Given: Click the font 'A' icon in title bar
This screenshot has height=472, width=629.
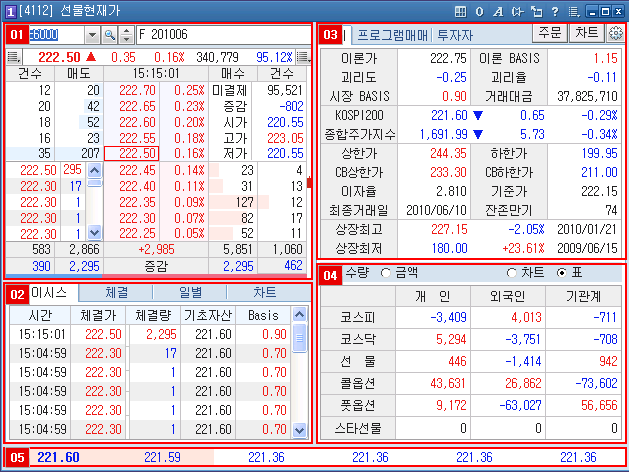Looking at the screenshot, I should [x=497, y=10].
